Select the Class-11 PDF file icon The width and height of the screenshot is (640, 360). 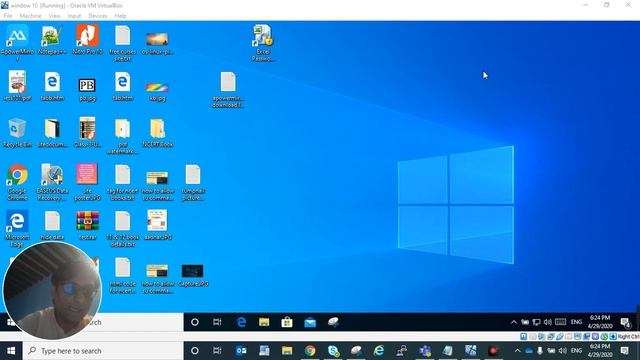pyautogui.click(x=87, y=131)
